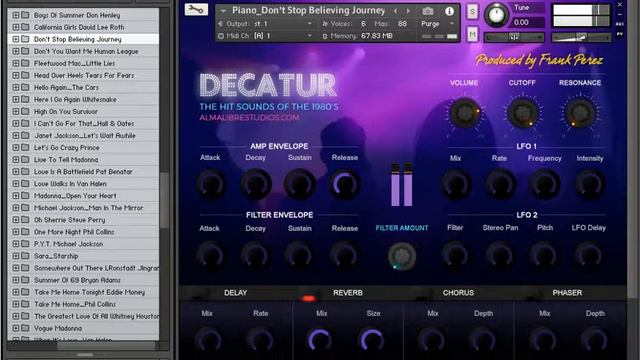Screen dimensions: 640x360
Task: Click the Reverb Mix knob
Action: pyautogui.click(x=320, y=340)
